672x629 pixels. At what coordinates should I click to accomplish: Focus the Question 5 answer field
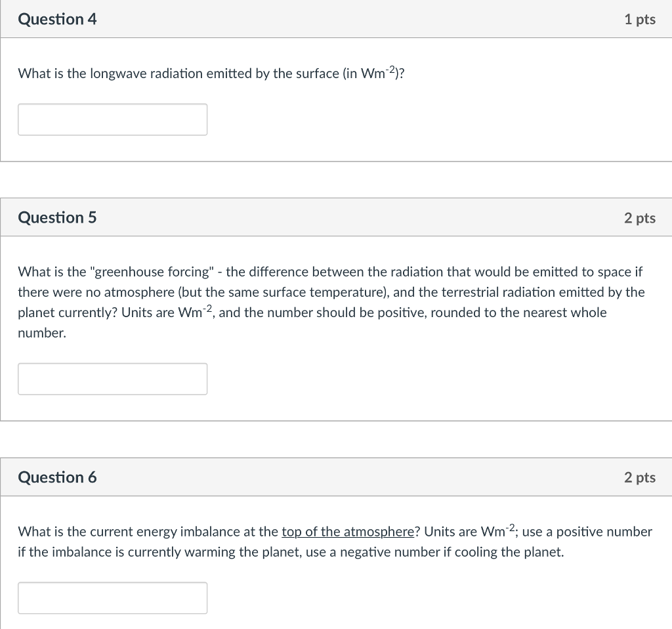pos(112,379)
